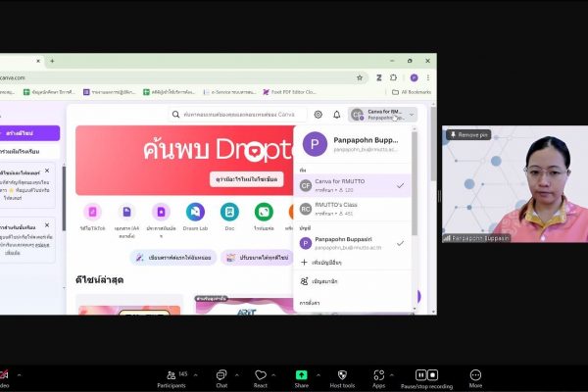Bookmark this page with the star icon
This screenshot has width=588, height=392.
[x=360, y=77]
